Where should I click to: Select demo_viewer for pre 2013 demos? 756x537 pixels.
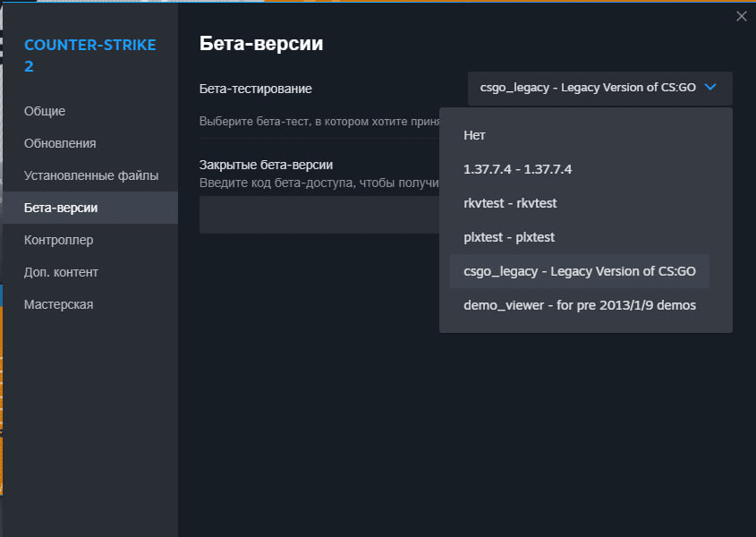[x=579, y=305]
